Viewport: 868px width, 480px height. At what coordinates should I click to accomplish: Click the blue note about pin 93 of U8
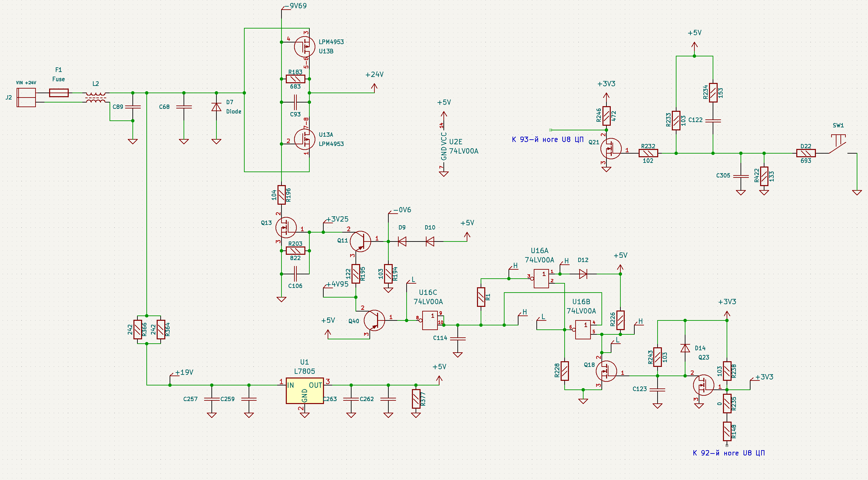(548, 139)
